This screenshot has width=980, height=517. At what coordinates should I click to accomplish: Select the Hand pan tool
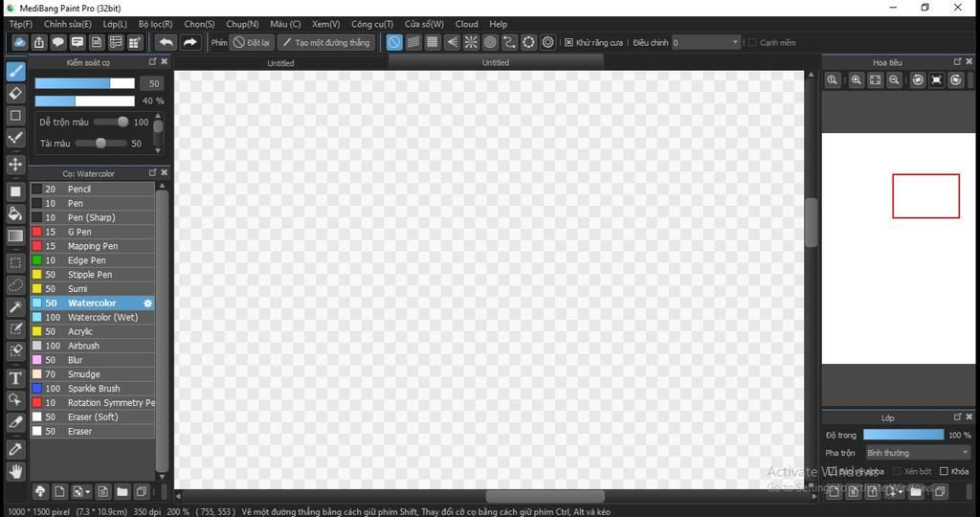coord(15,471)
